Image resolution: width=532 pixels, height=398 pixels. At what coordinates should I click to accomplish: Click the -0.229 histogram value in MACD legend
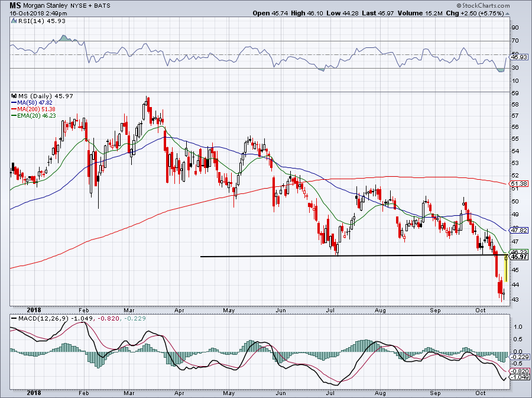[x=135, y=319]
